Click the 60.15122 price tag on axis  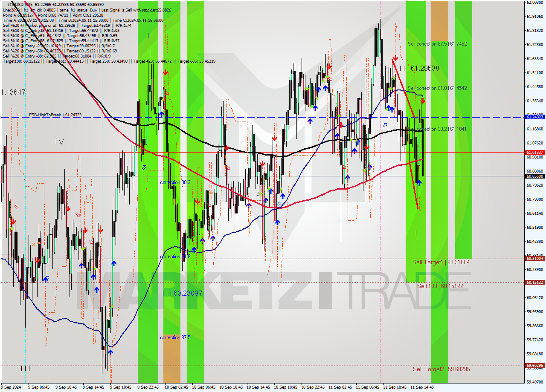pos(534,282)
